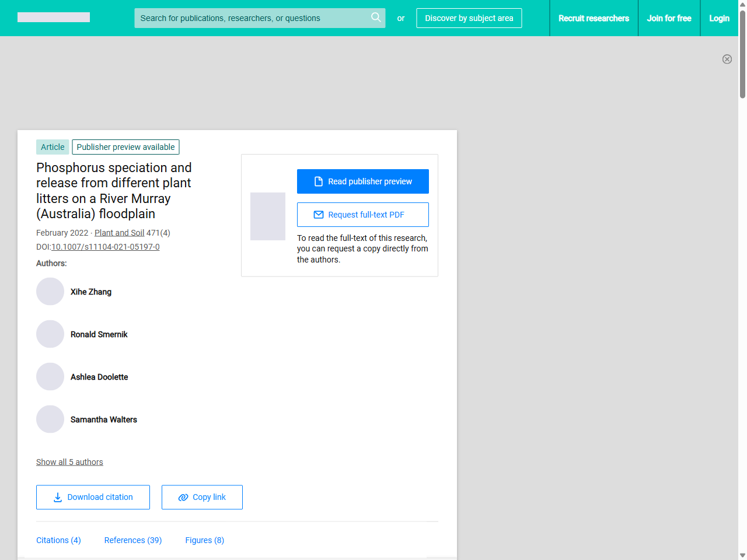Click Read publisher preview button
This screenshot has height=560, width=747.
362,181
